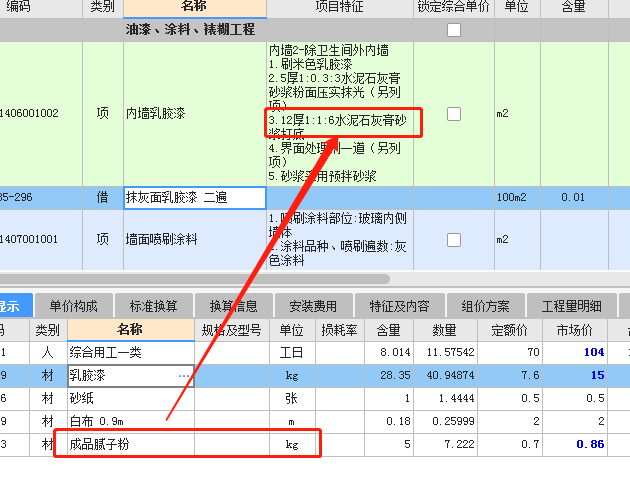Click the 墙面喷刷涂料 项目特征 description cell
The height and width of the screenshot is (478, 630).
[x=340, y=240]
